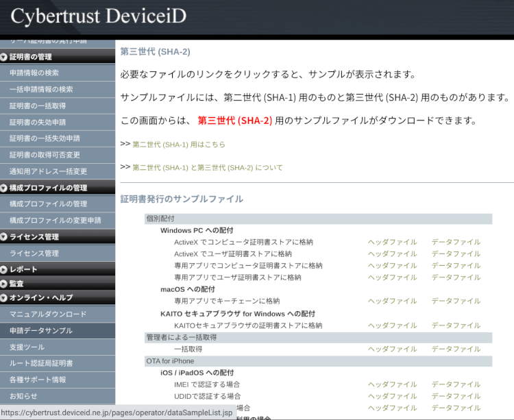Select 証明書の一括取得 menu item

(58, 106)
